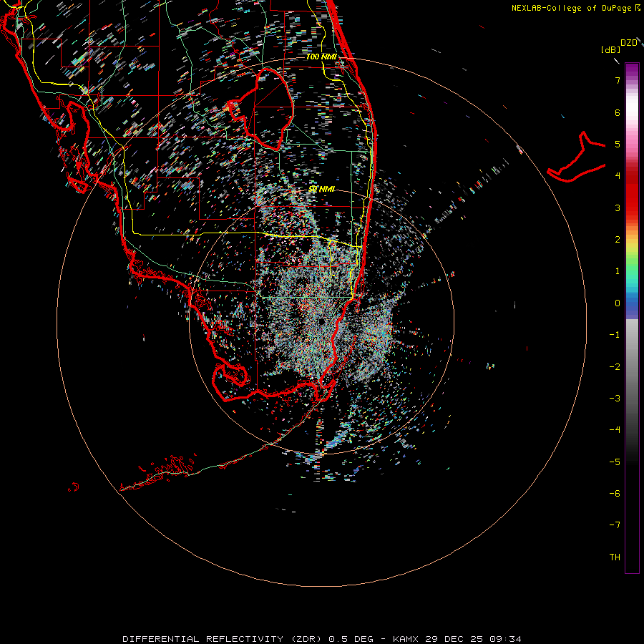Click the "-3" value on the ZDR scale

615,399
